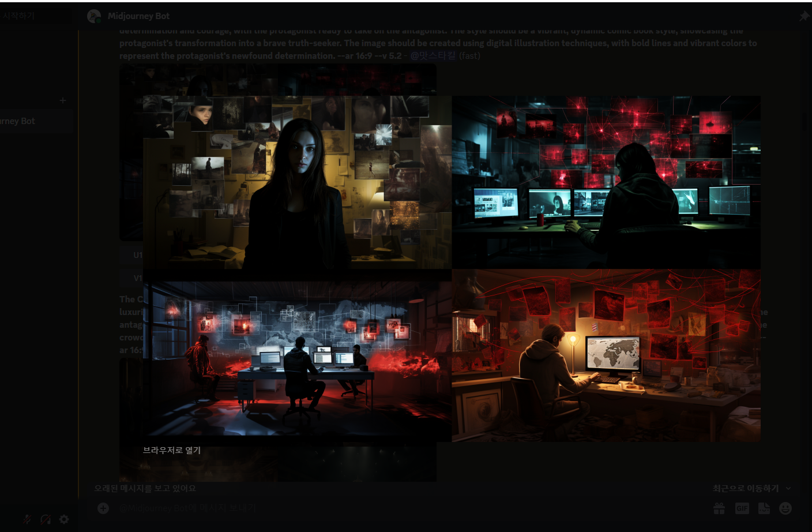This screenshot has height=532, width=812.
Task: Click the Midjourney Bot channel title
Action: (138, 16)
